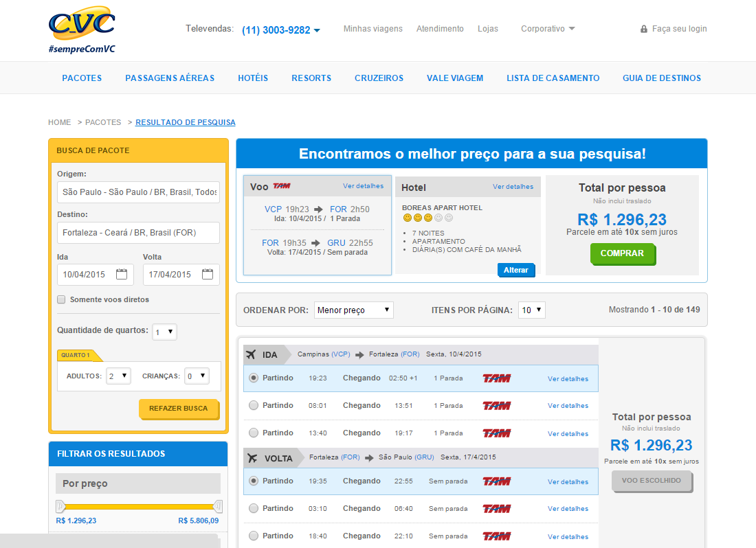This screenshot has width=756, height=548.
Task: Click Alterar hotel button
Action: [516, 270]
